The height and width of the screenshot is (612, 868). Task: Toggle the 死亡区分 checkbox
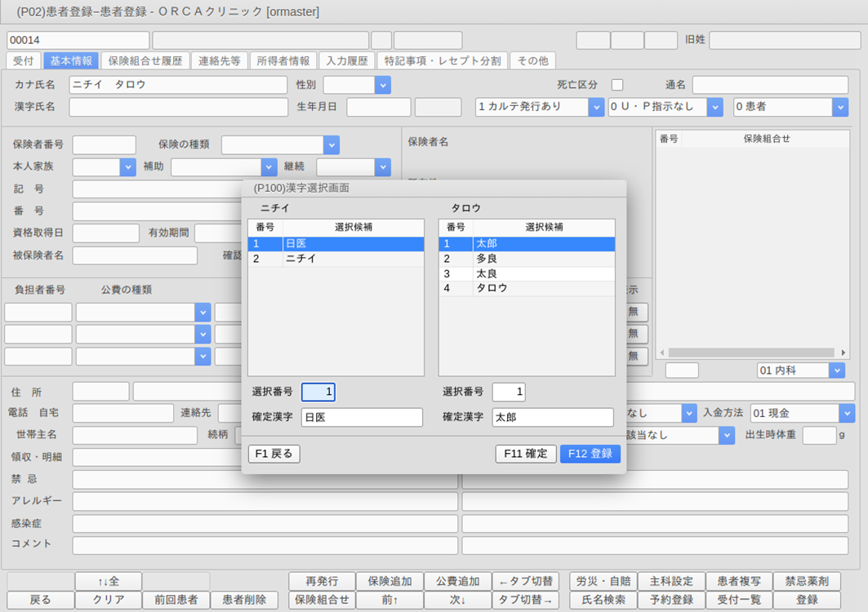pyautogui.click(x=617, y=85)
